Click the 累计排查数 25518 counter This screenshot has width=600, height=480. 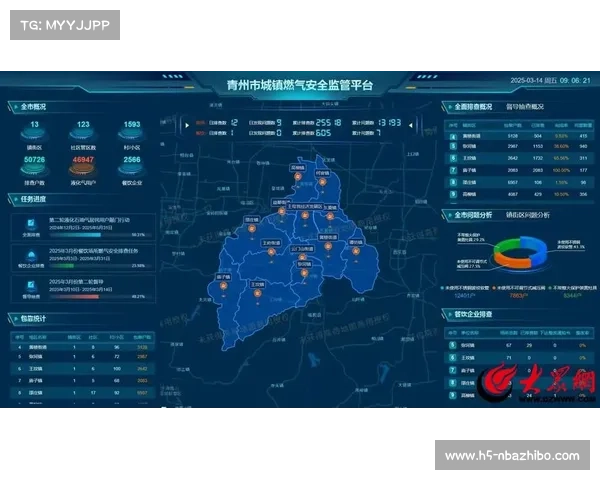pos(317,122)
